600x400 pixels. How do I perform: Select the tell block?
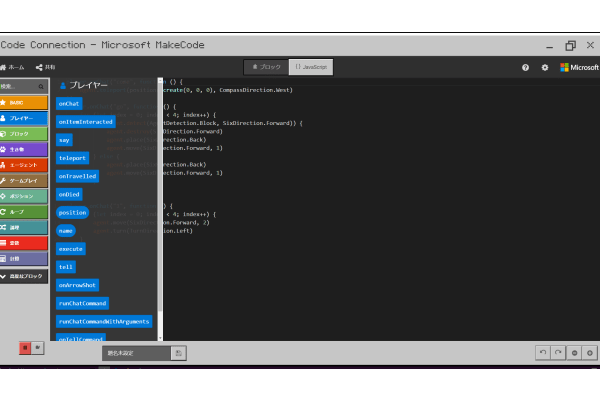click(x=66, y=267)
